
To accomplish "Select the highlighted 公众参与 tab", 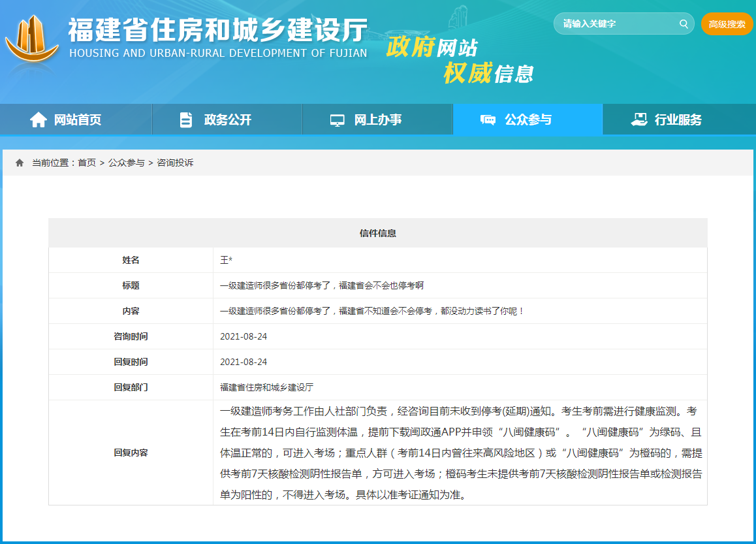I will click(528, 119).
